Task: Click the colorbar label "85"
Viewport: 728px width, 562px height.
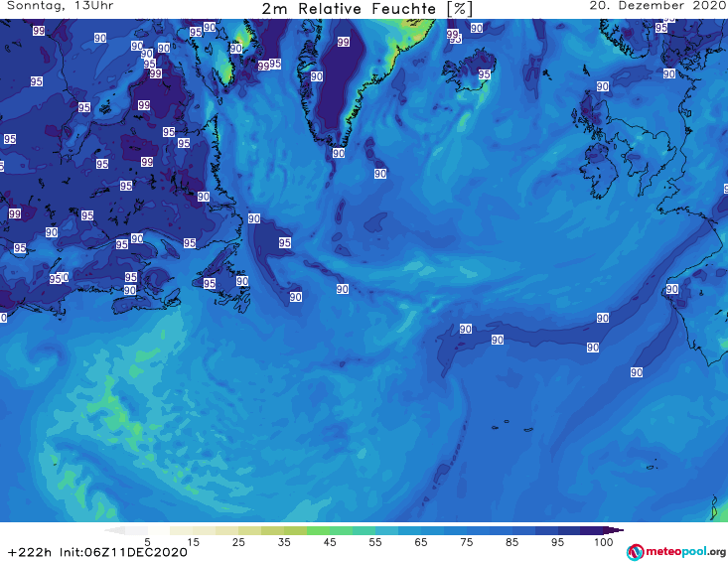Action: pyautogui.click(x=512, y=542)
